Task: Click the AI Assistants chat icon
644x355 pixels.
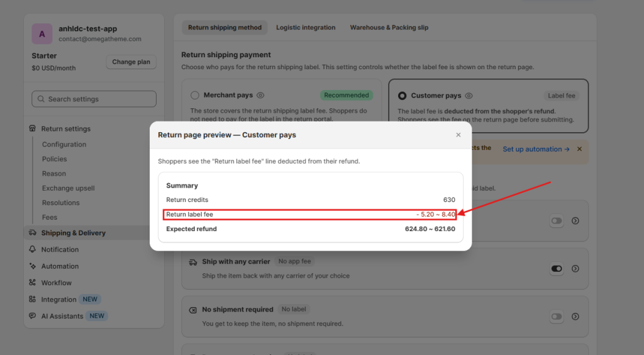Action: pos(33,316)
